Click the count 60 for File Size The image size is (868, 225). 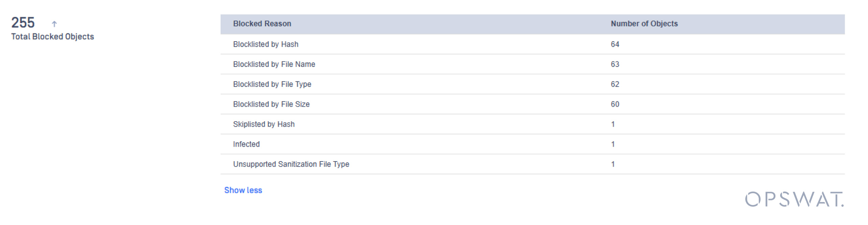pos(615,104)
